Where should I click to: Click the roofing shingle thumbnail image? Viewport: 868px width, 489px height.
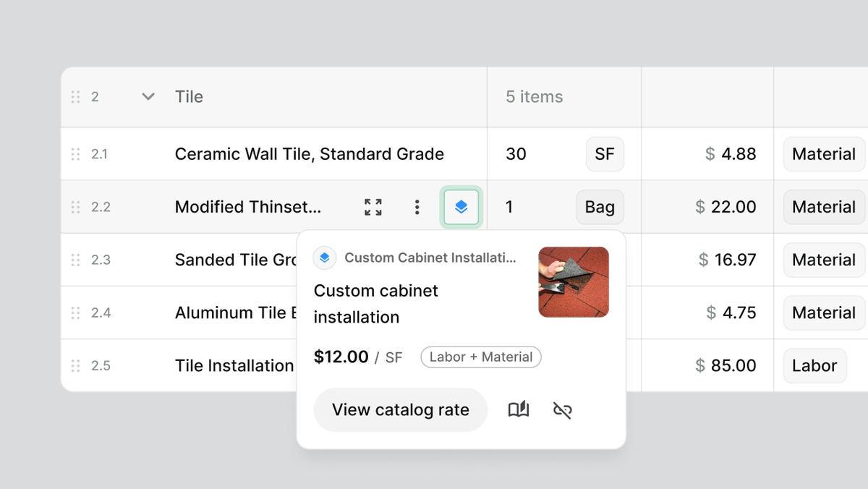tap(574, 282)
